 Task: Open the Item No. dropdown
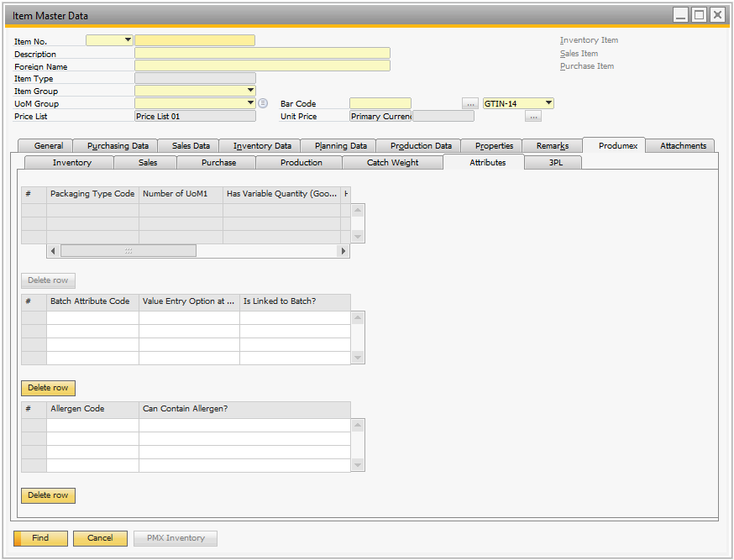coord(128,39)
